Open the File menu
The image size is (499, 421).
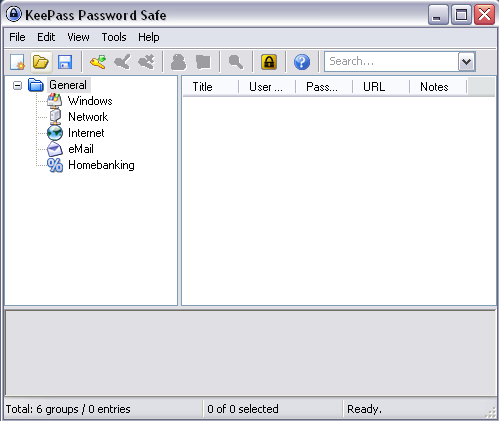[x=17, y=37]
